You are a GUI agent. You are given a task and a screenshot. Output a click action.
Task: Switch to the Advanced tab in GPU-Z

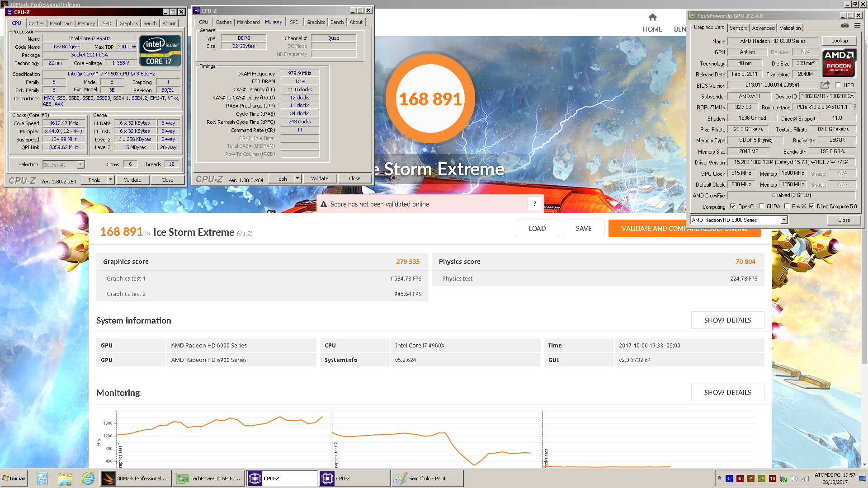(x=764, y=28)
